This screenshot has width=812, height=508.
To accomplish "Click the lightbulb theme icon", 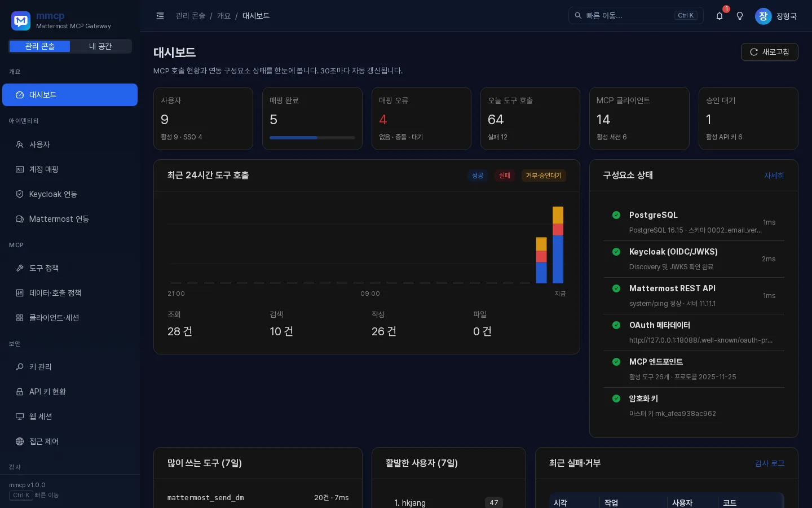I will point(740,16).
